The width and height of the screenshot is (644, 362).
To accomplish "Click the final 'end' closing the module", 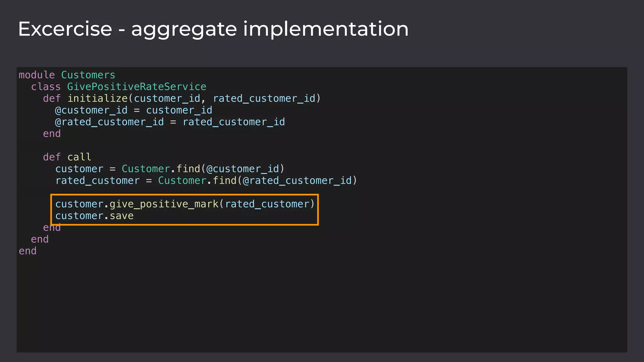I will tap(28, 251).
